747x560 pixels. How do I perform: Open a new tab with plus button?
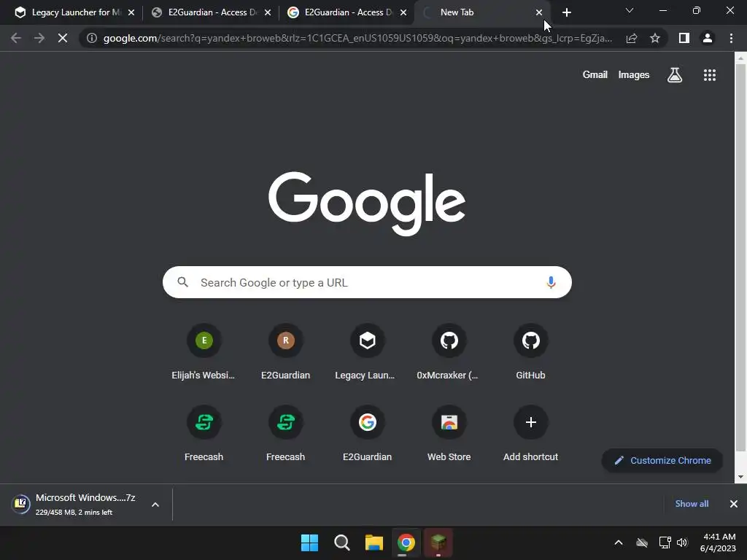coord(566,12)
